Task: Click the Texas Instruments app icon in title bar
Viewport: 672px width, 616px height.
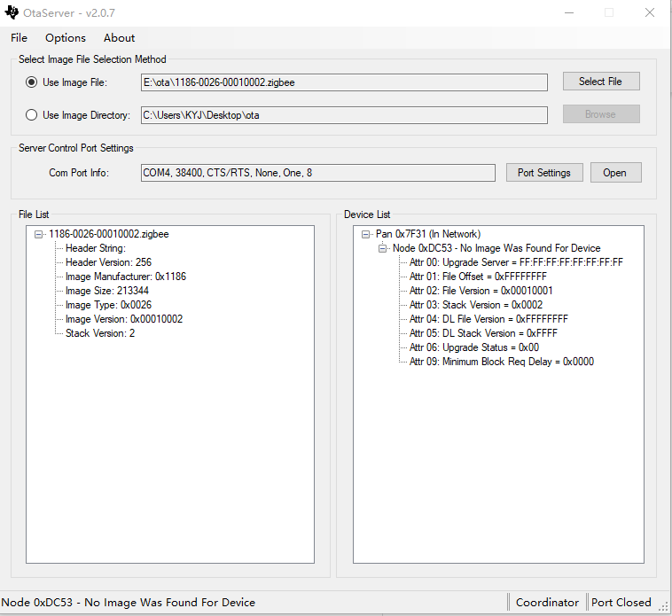Action: point(12,12)
